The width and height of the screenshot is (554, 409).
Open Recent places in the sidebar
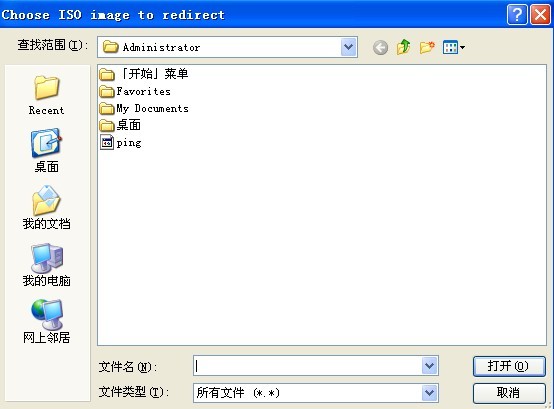point(46,95)
